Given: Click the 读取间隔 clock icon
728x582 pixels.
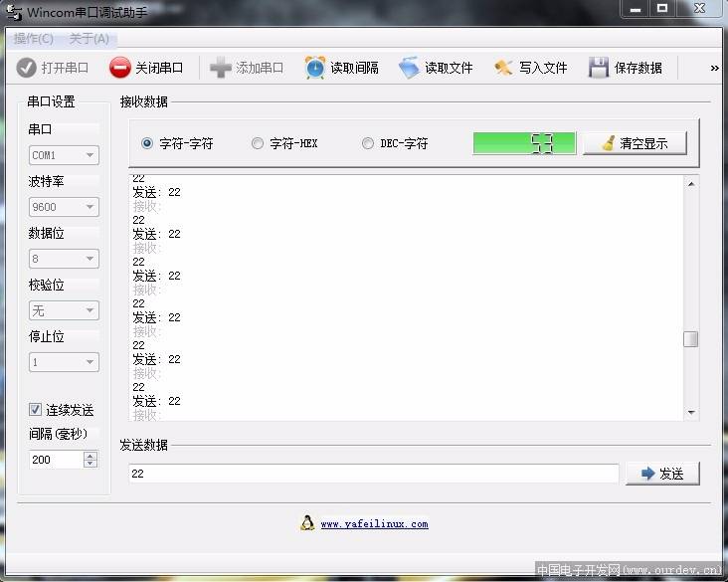Looking at the screenshot, I should [315, 68].
